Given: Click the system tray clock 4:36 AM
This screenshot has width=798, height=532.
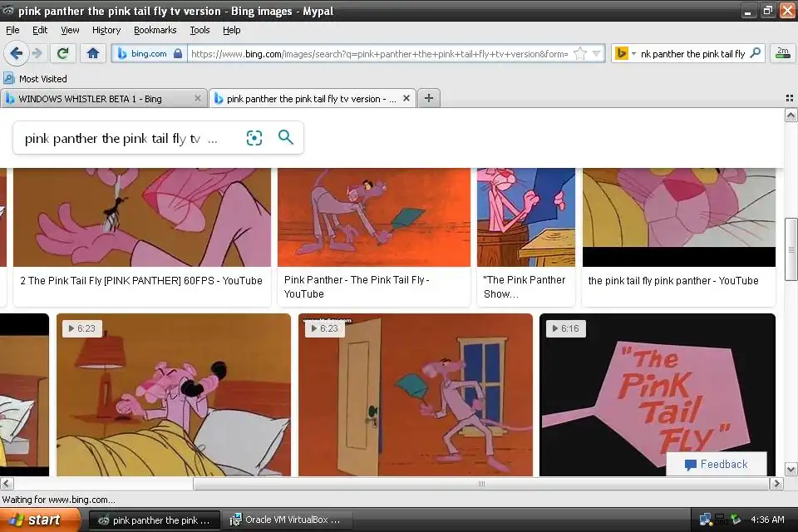Looking at the screenshot, I should click(767, 520).
